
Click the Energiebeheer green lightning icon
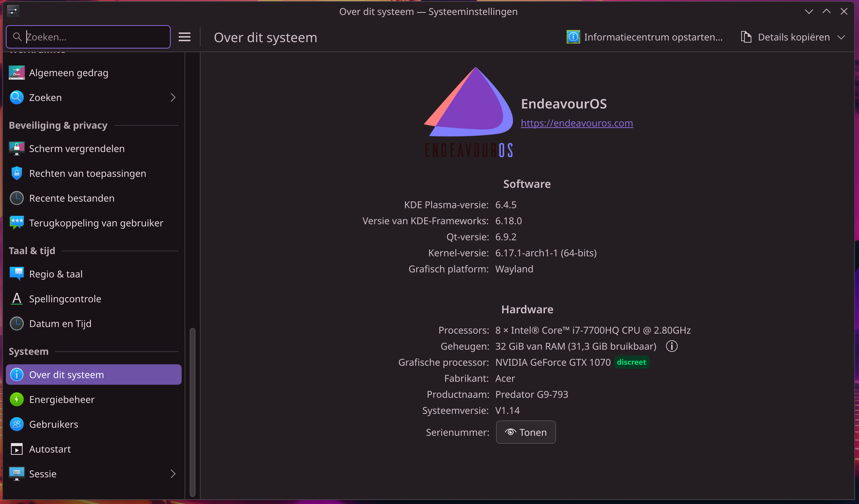coord(17,399)
